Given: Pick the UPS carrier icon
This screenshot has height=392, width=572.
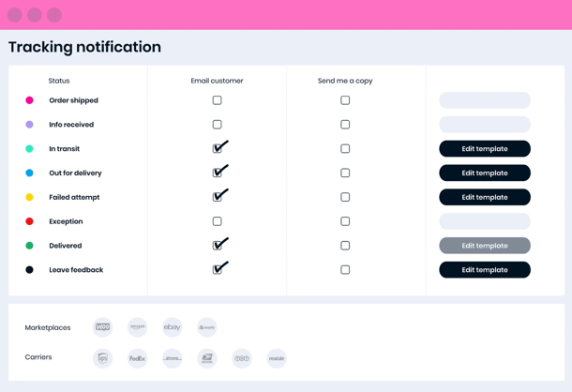Looking at the screenshot, I should click(102, 358).
